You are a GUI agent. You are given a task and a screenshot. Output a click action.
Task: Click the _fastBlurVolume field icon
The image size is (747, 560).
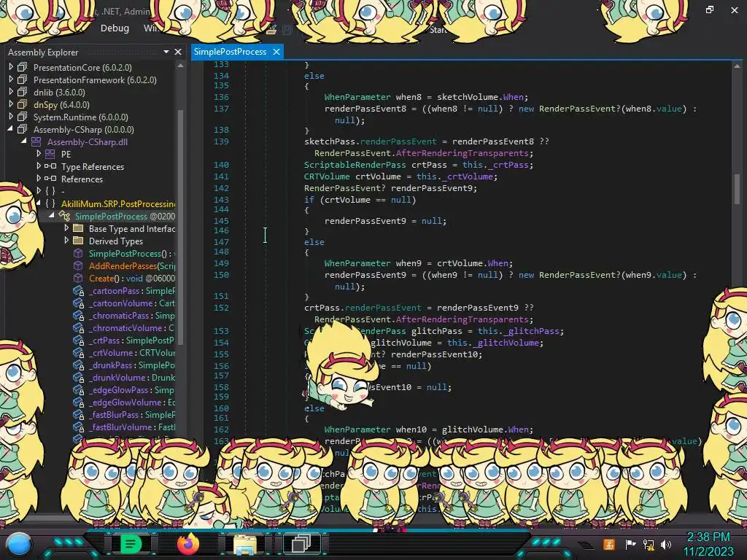click(x=78, y=427)
